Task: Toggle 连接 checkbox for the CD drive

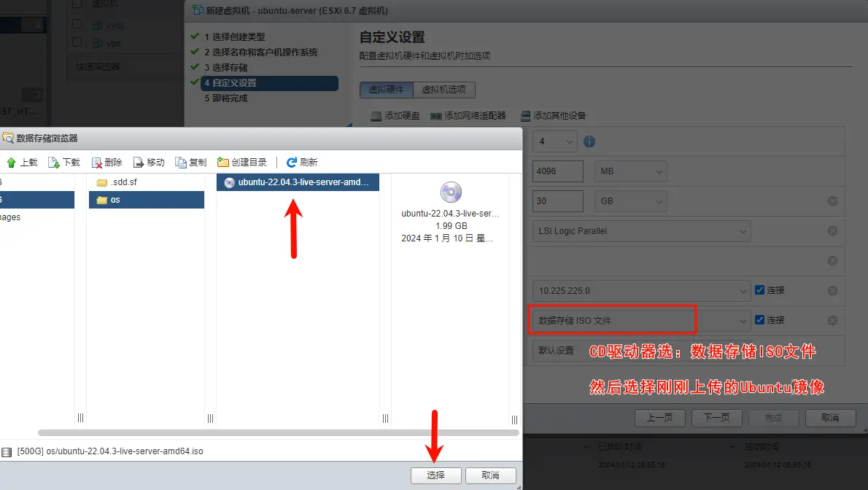Action: [759, 320]
